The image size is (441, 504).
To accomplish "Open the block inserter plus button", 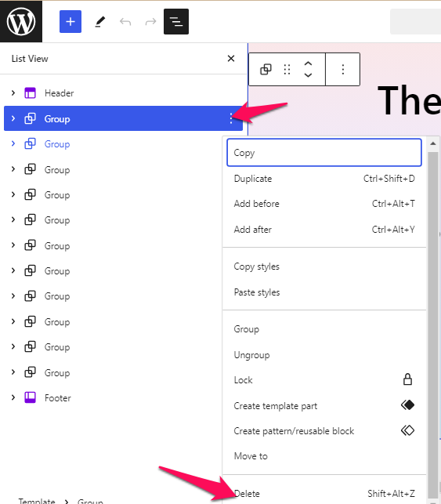I will click(70, 21).
